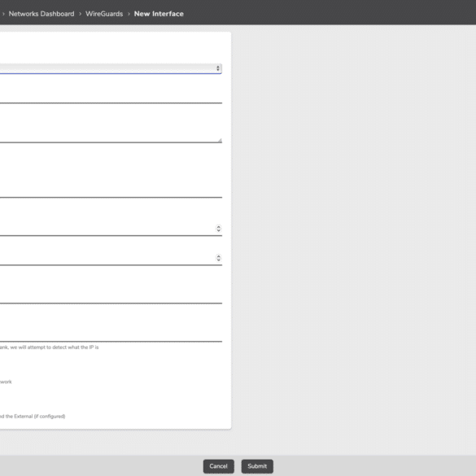
Task: Open the Networks Dashboard breadcrumb
Action: (41, 14)
